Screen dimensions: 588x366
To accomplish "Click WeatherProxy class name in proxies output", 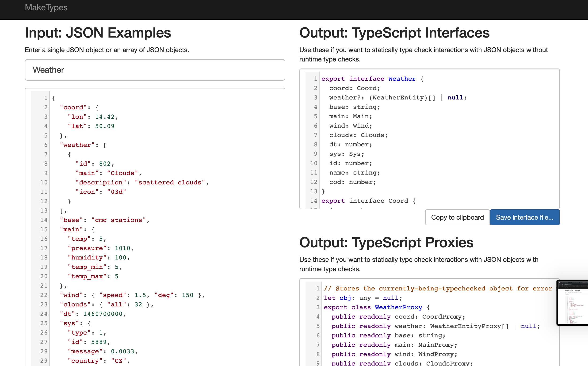I will [x=398, y=307].
